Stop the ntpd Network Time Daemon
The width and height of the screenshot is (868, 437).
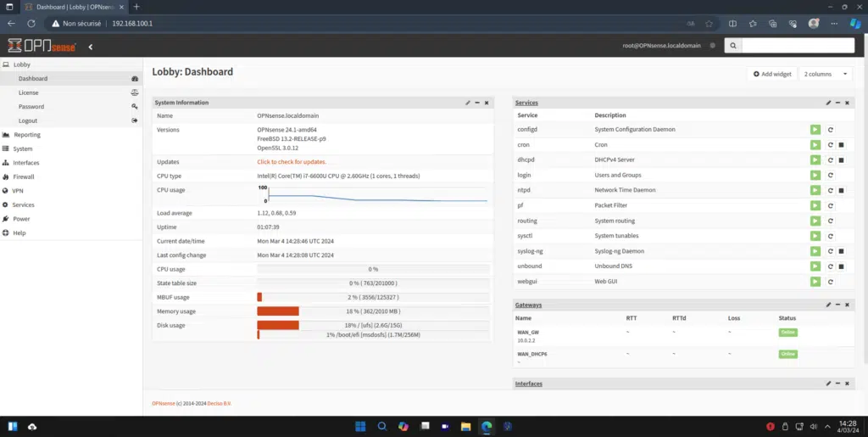[841, 191]
